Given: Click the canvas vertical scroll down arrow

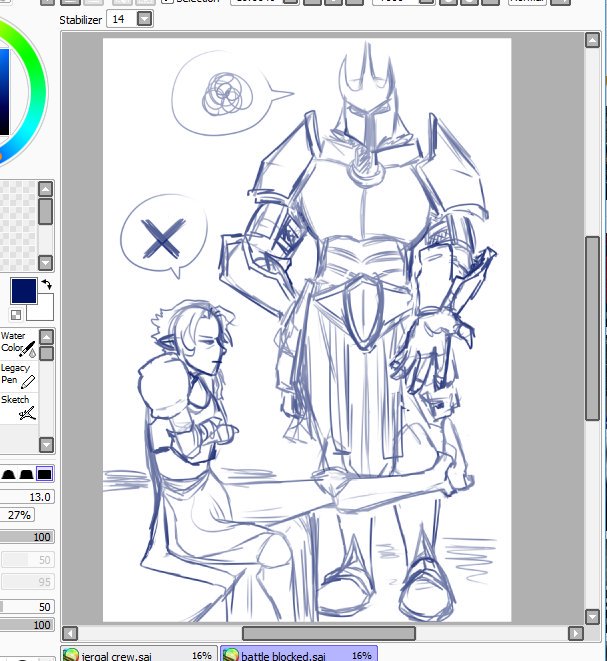Looking at the screenshot, I should pyautogui.click(x=592, y=617).
